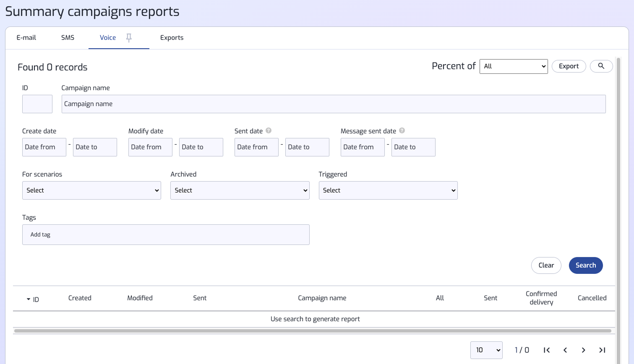Change rows per page dropdown
The height and width of the screenshot is (364, 634).
point(487,350)
